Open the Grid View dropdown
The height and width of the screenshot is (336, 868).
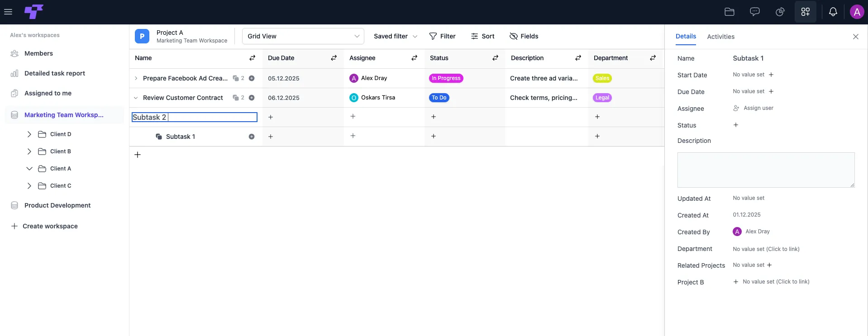pyautogui.click(x=303, y=36)
